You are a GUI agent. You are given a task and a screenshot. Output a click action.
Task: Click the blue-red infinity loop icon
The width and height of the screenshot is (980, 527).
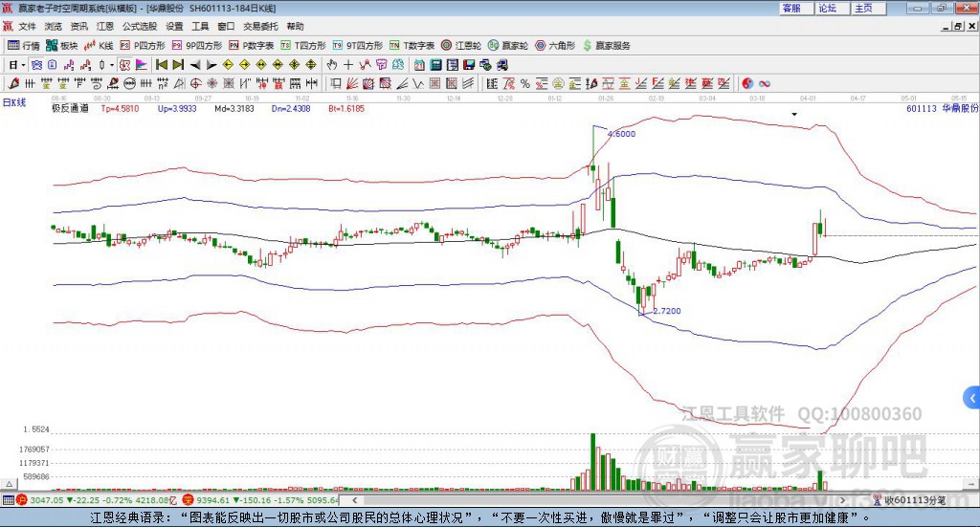click(765, 83)
